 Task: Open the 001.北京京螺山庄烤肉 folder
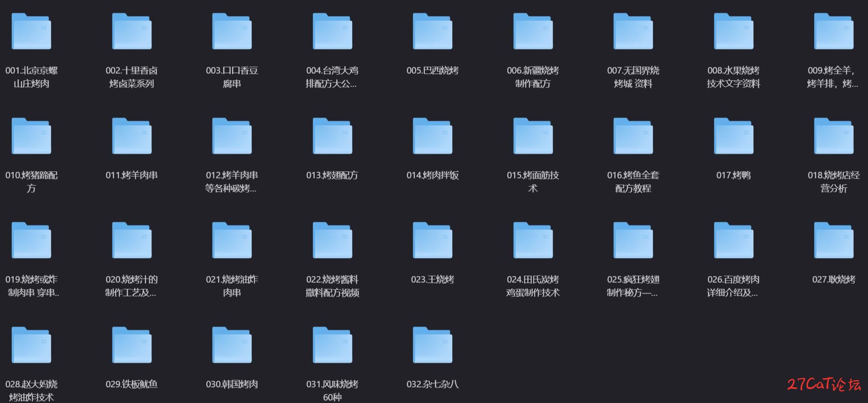pyautogui.click(x=31, y=31)
